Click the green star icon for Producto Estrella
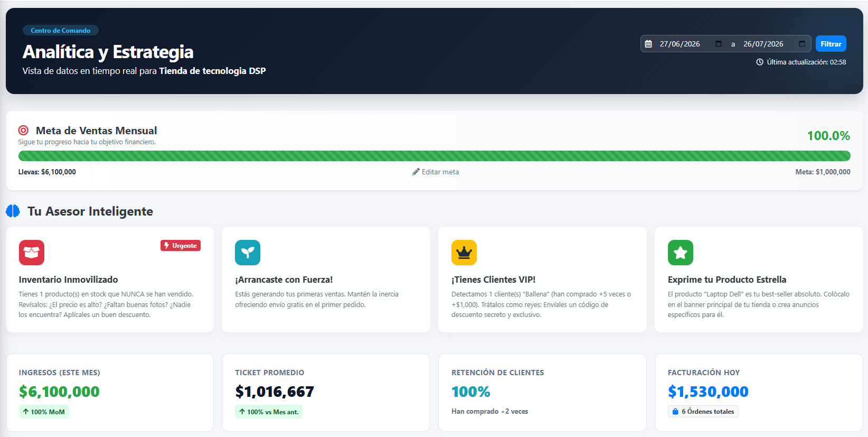Image resolution: width=868 pixels, height=437 pixels. point(681,253)
